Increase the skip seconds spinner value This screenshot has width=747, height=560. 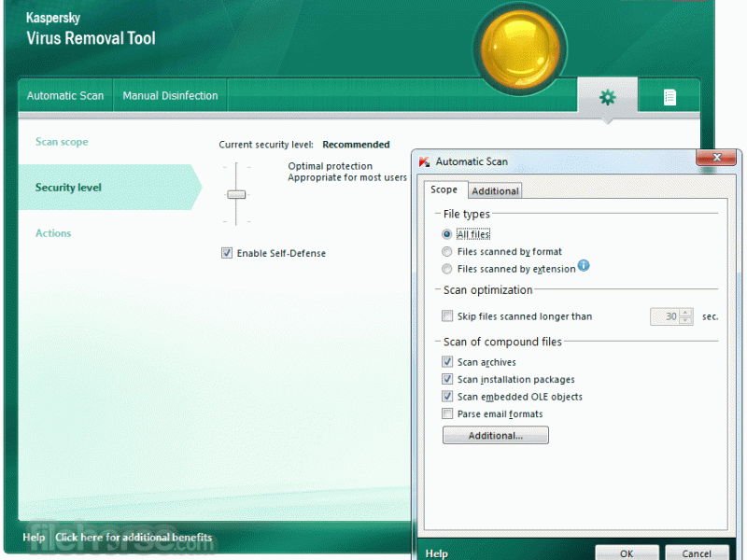coord(685,313)
